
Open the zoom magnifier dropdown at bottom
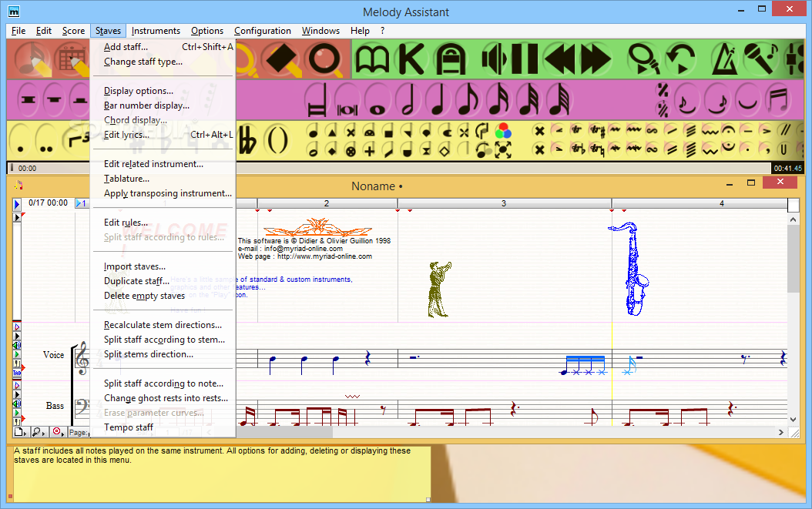39,432
